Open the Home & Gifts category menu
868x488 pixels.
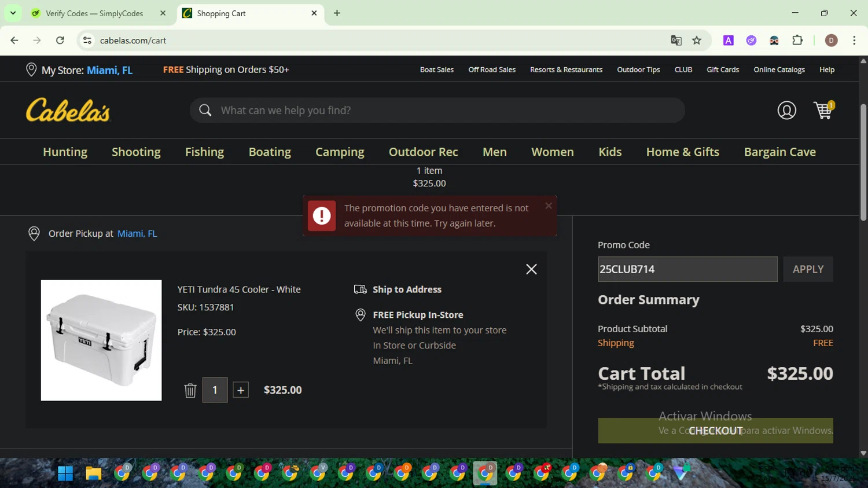683,152
